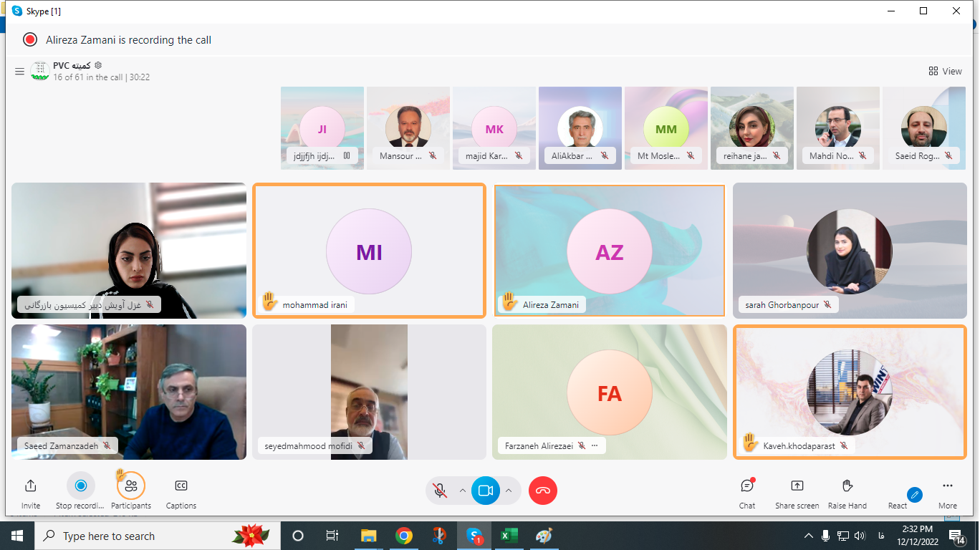Open the View layout dropdown
The width and height of the screenshot is (980, 550).
945,71
